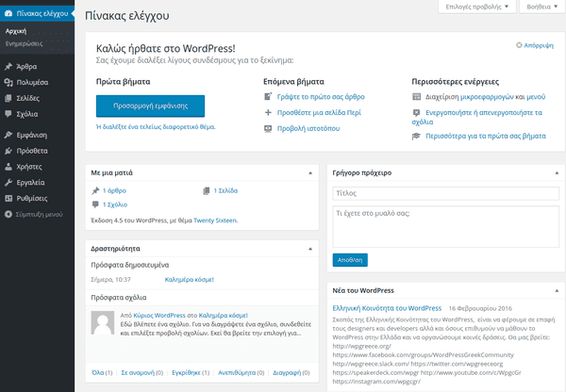Screen dimensions: 566x392
Task: Follow the link to choose a different theme
Action: click(156, 127)
